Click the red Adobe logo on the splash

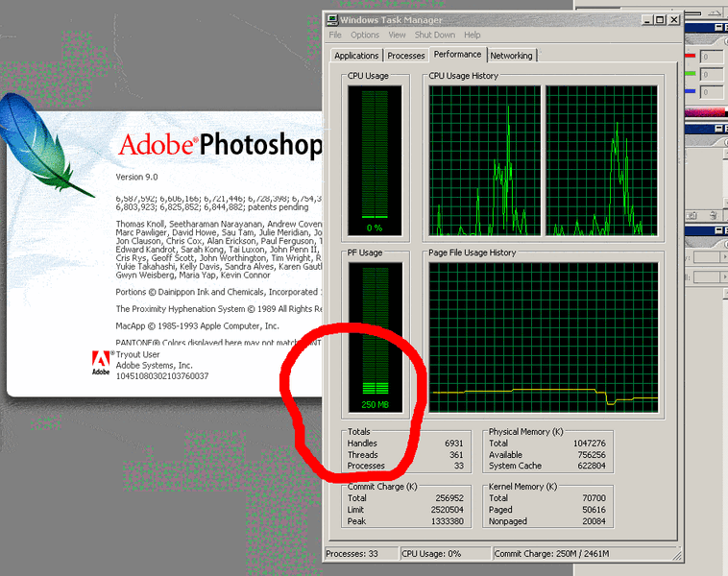click(101, 363)
